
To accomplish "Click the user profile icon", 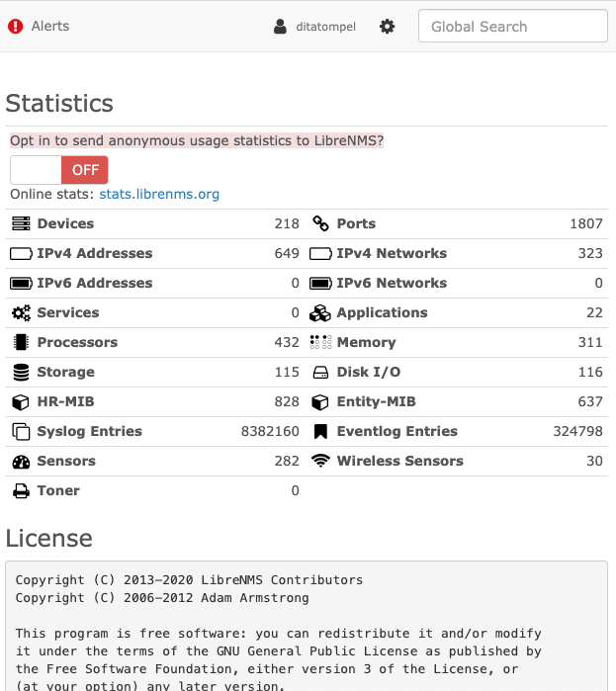I will (x=280, y=27).
